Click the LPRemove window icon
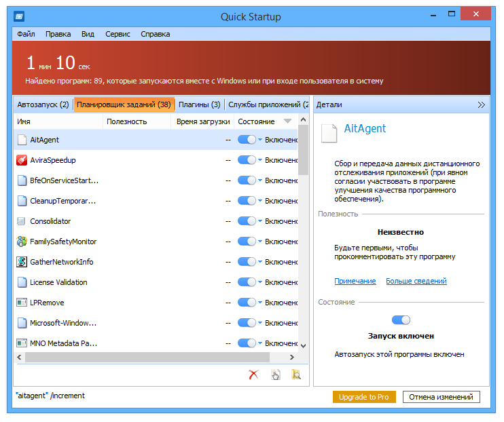 [x=22, y=303]
